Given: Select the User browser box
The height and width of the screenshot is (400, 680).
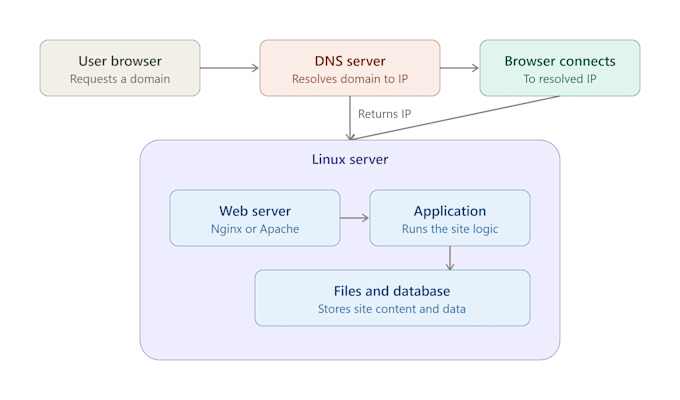Looking at the screenshot, I should click(120, 68).
